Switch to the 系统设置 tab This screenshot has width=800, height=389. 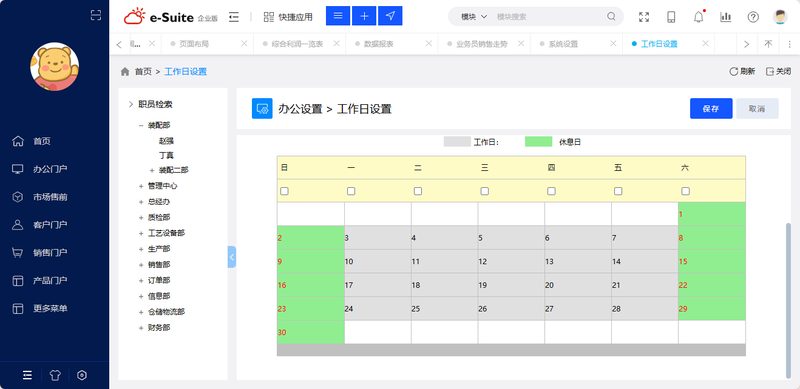[x=563, y=44]
